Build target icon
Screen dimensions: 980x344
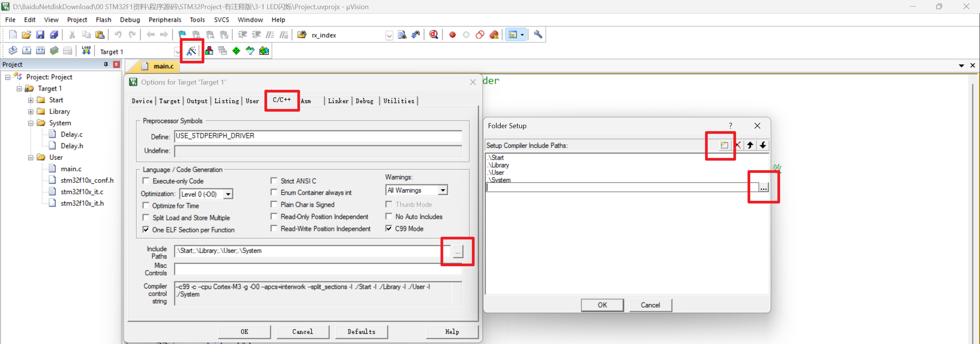[x=26, y=51]
